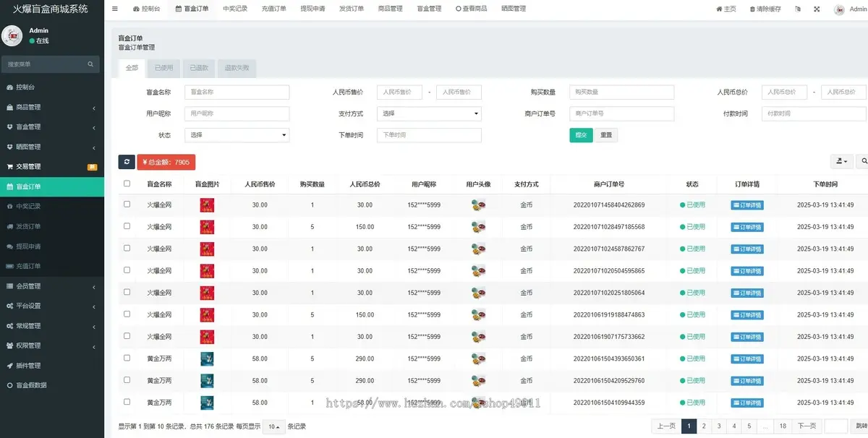This screenshot has width=868, height=438.
Task: Open the page size 10 dropdown
Action: [273, 426]
